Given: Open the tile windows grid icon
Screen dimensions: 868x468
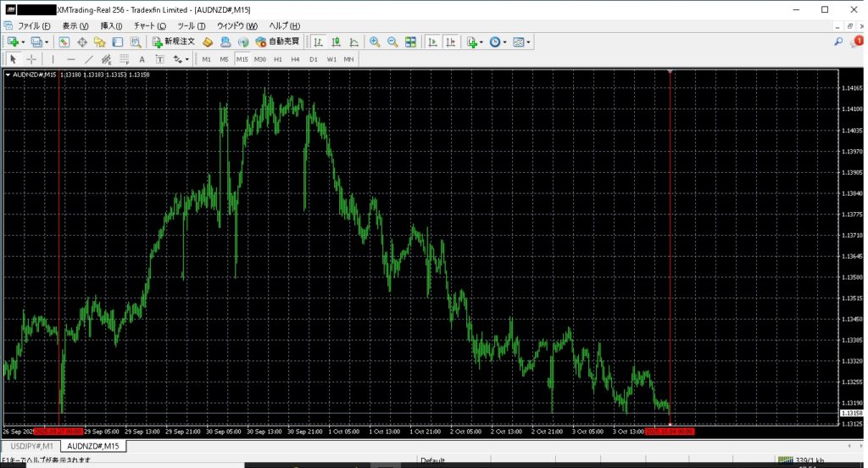Looking at the screenshot, I should click(x=411, y=42).
